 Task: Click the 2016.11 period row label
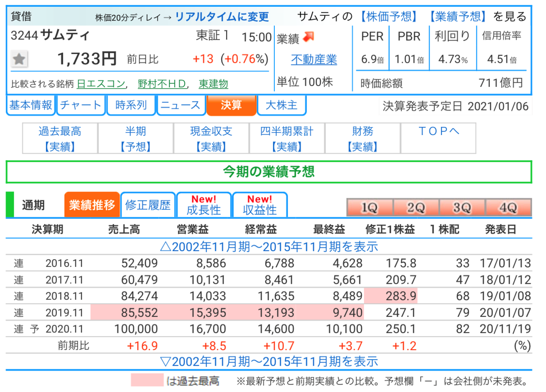point(65,263)
